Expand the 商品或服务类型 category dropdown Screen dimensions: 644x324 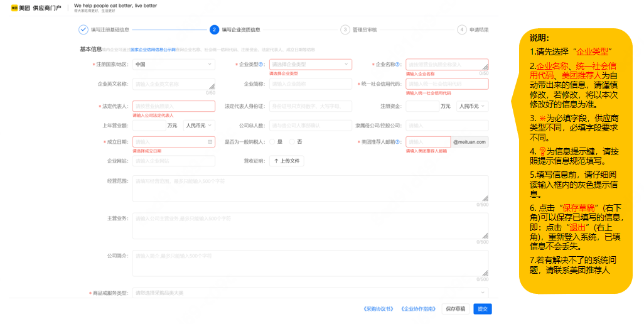pos(311,293)
